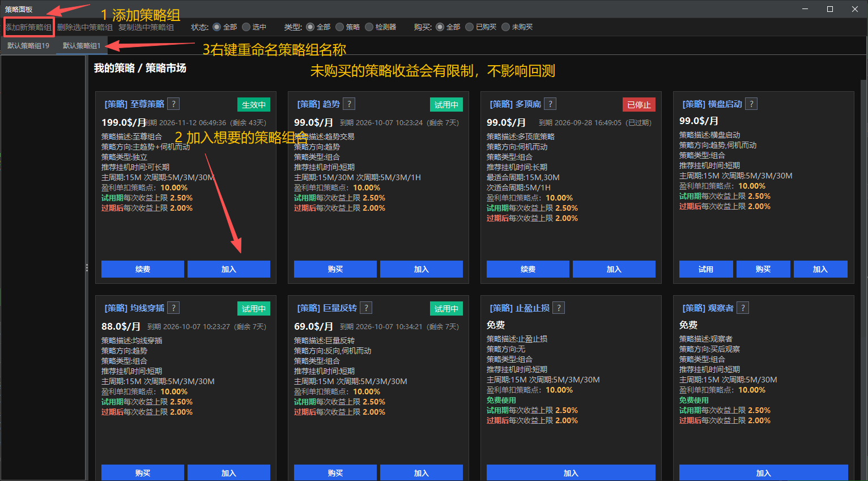Click 试用中 badge on 巨量反转 card

tap(446, 309)
